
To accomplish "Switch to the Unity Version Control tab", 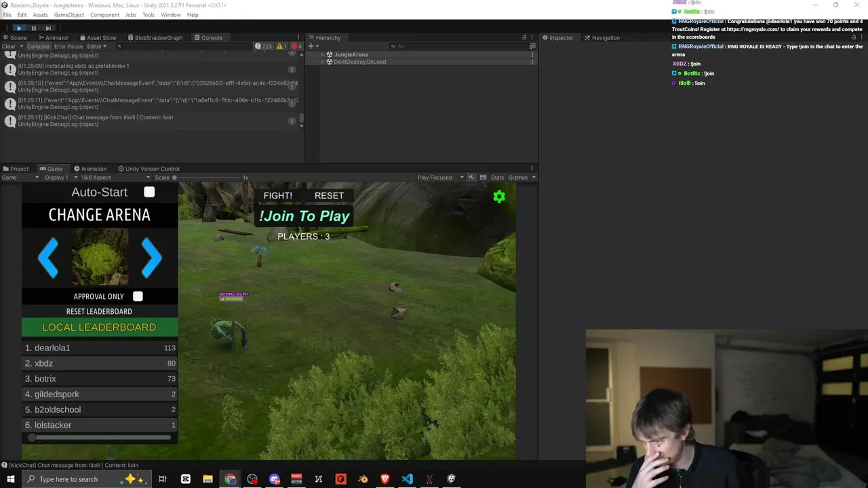I will pyautogui.click(x=149, y=169).
